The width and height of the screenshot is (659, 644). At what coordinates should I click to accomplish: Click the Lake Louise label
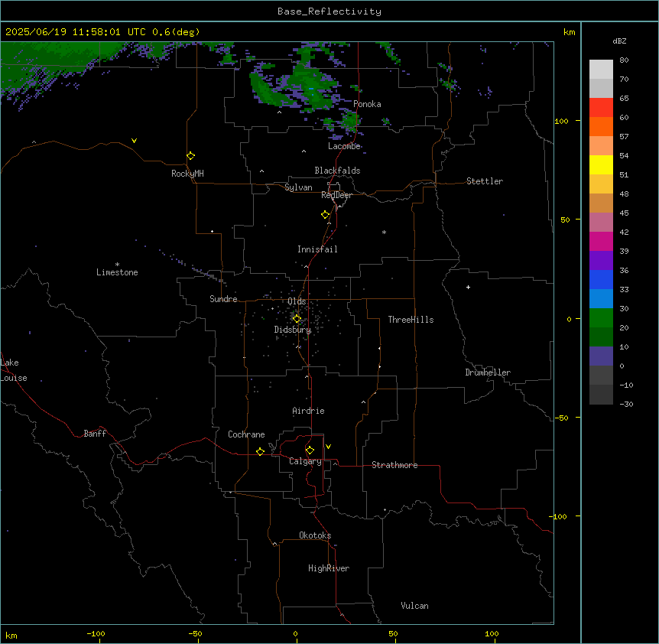[14, 370]
